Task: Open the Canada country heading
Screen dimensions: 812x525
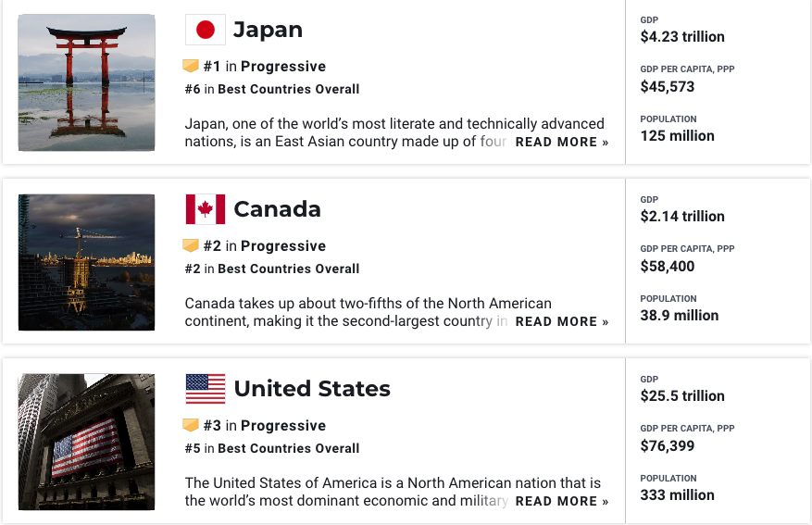Action: point(277,209)
